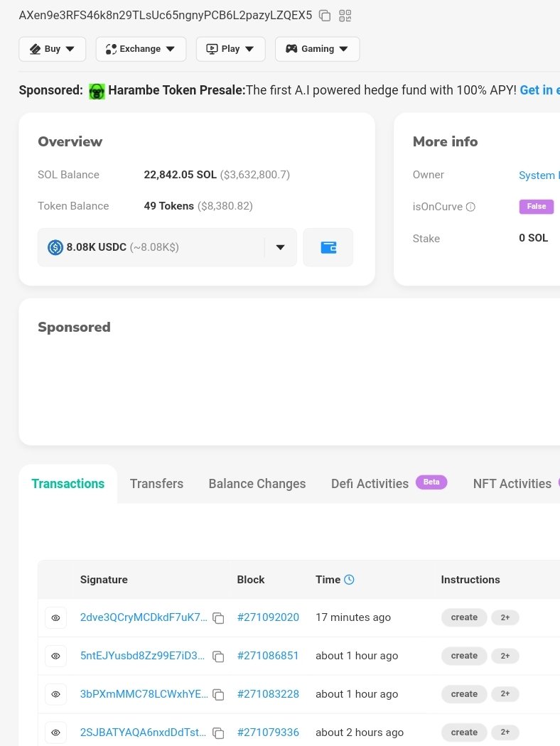560x746 pixels.
Task: Open the Play dropdown menu
Action: pyautogui.click(x=231, y=49)
